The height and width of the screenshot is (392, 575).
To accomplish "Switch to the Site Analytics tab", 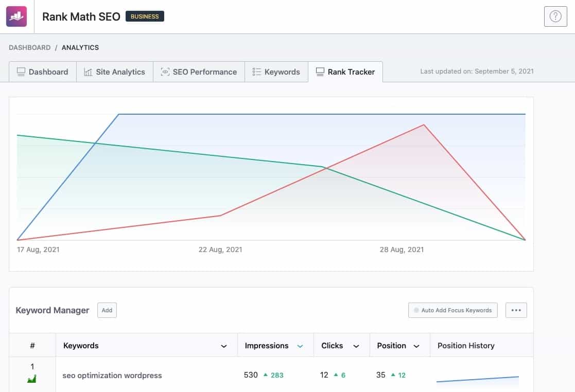I will (115, 72).
